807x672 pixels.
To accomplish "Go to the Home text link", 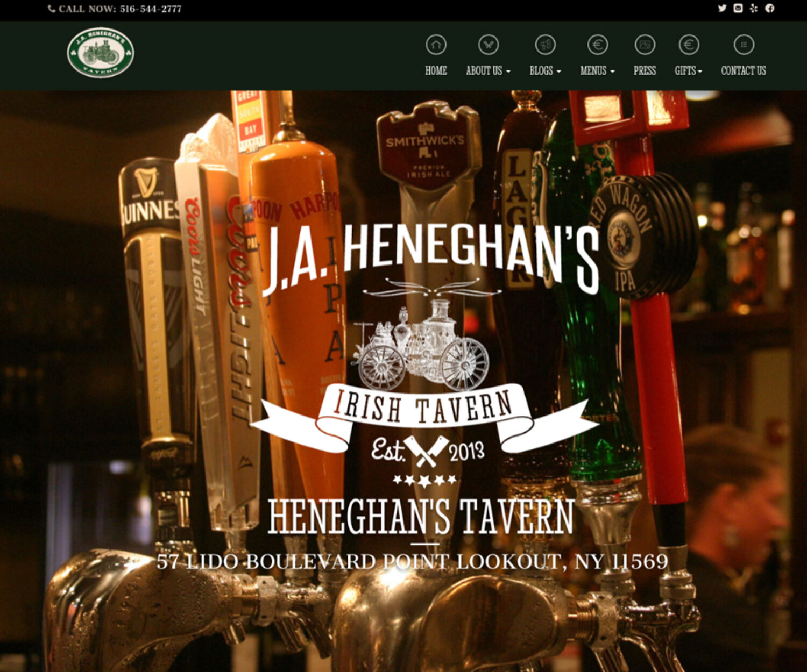I will tap(436, 71).
